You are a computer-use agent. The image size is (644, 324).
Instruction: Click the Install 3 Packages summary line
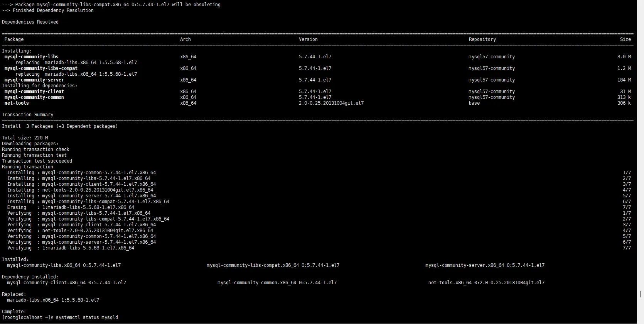click(60, 126)
